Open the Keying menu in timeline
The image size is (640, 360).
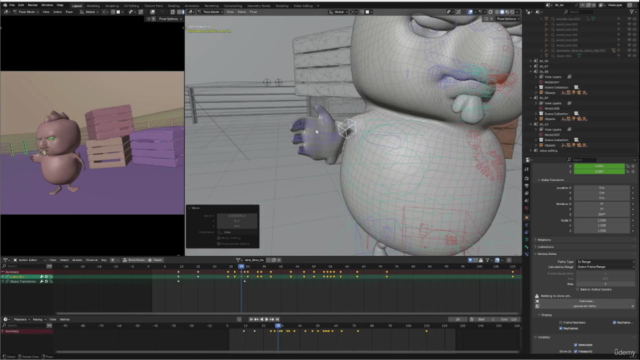(x=38, y=319)
